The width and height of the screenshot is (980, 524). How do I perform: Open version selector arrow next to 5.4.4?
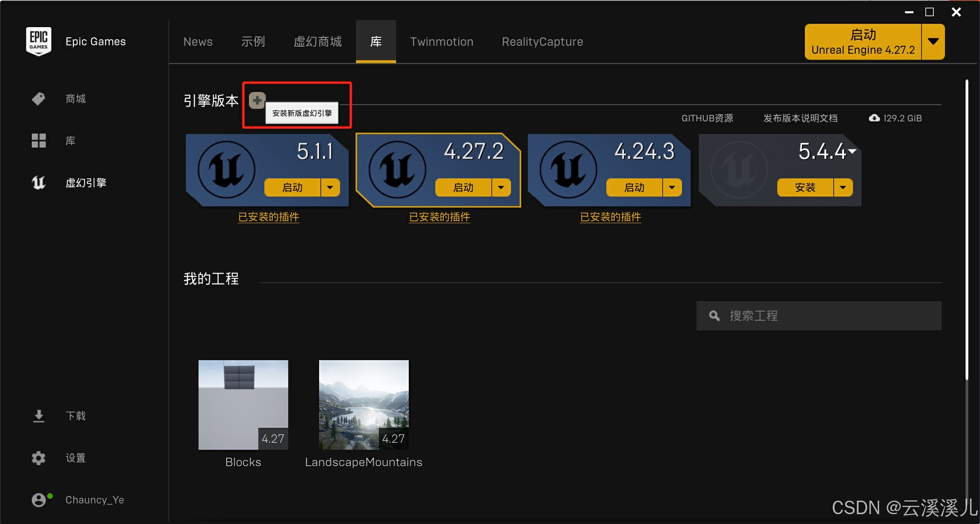tap(852, 151)
